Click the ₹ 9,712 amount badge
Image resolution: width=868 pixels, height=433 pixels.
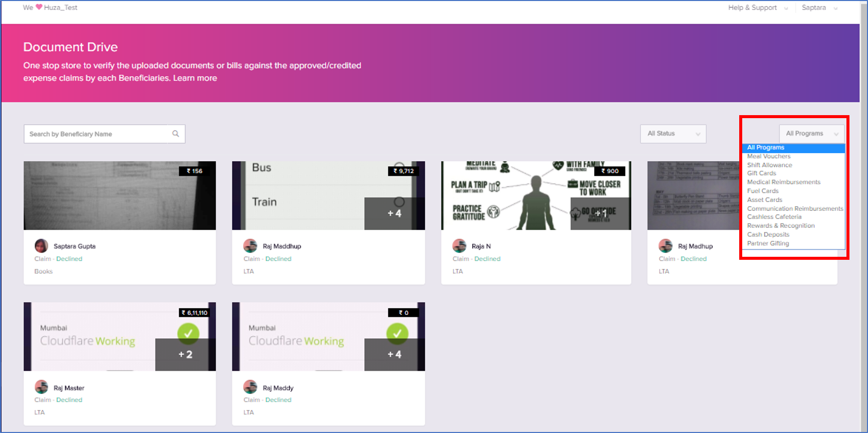pyautogui.click(x=403, y=171)
